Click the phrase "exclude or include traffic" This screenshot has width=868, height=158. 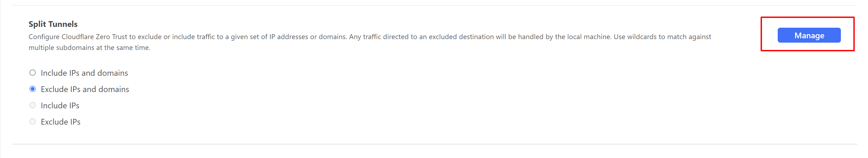click(x=177, y=37)
